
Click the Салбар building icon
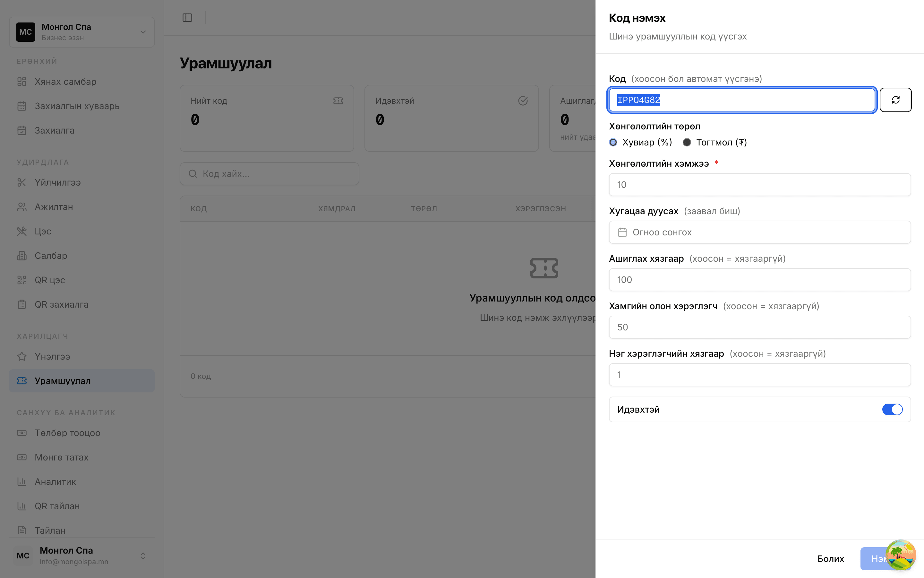point(22,256)
